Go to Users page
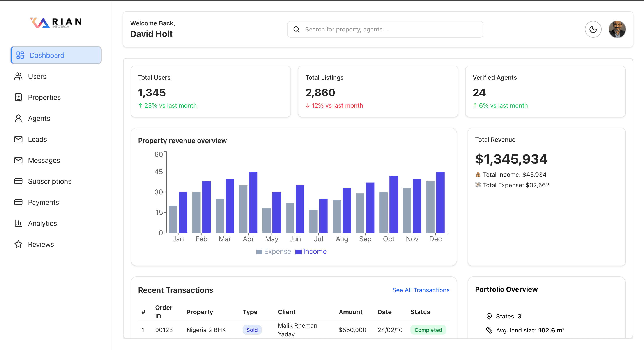Screen dimensions: 644x350 tap(56, 76)
